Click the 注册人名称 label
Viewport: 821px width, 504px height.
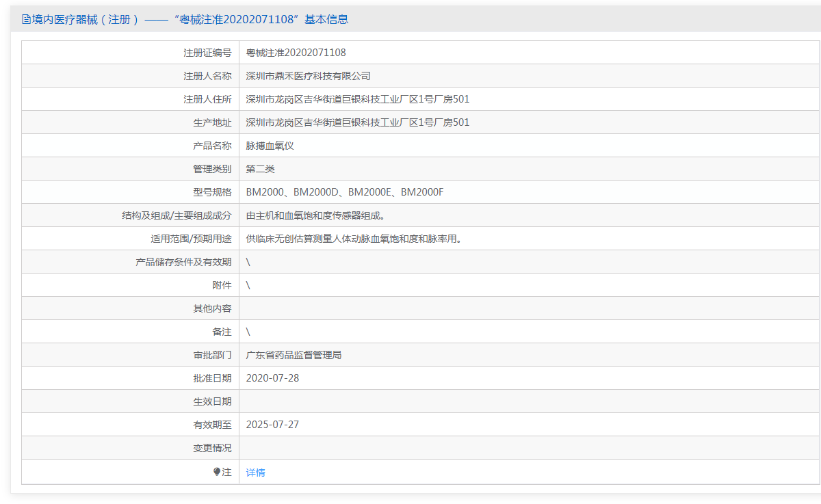pyautogui.click(x=207, y=76)
